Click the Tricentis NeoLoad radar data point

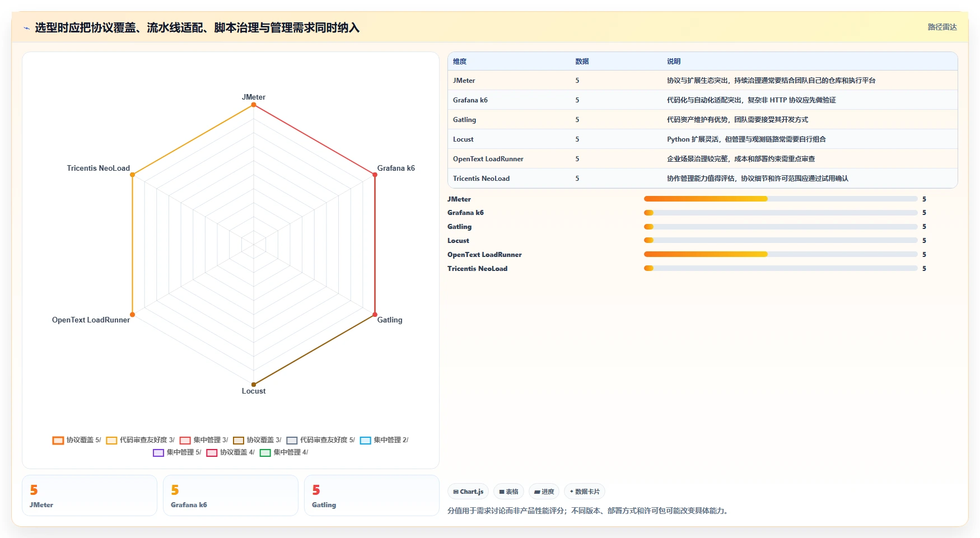pos(132,175)
